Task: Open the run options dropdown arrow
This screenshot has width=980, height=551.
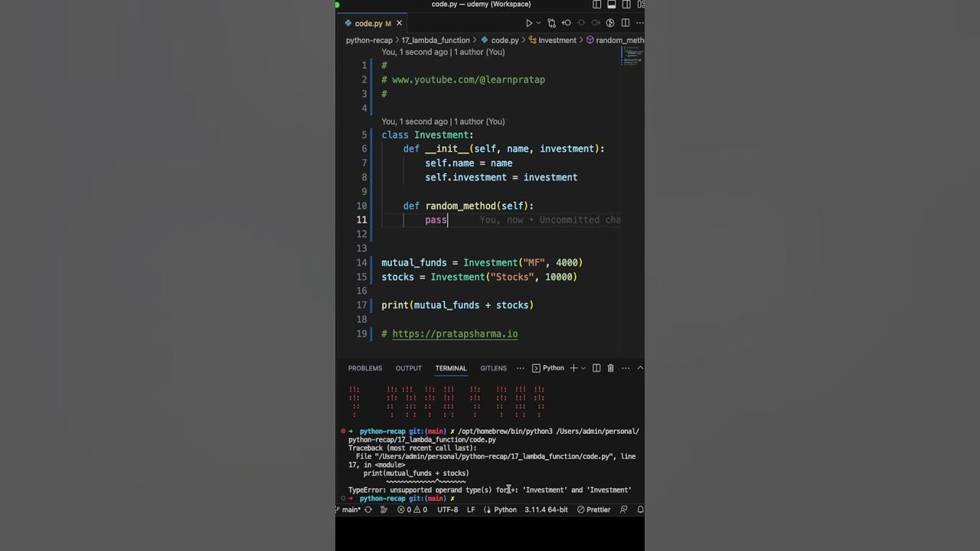Action: pyautogui.click(x=538, y=24)
